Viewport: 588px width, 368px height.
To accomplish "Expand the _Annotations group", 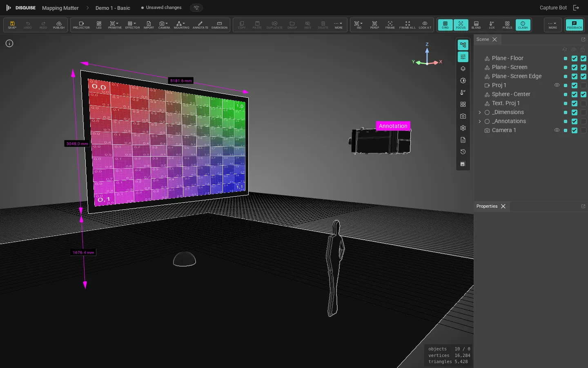I will (480, 121).
